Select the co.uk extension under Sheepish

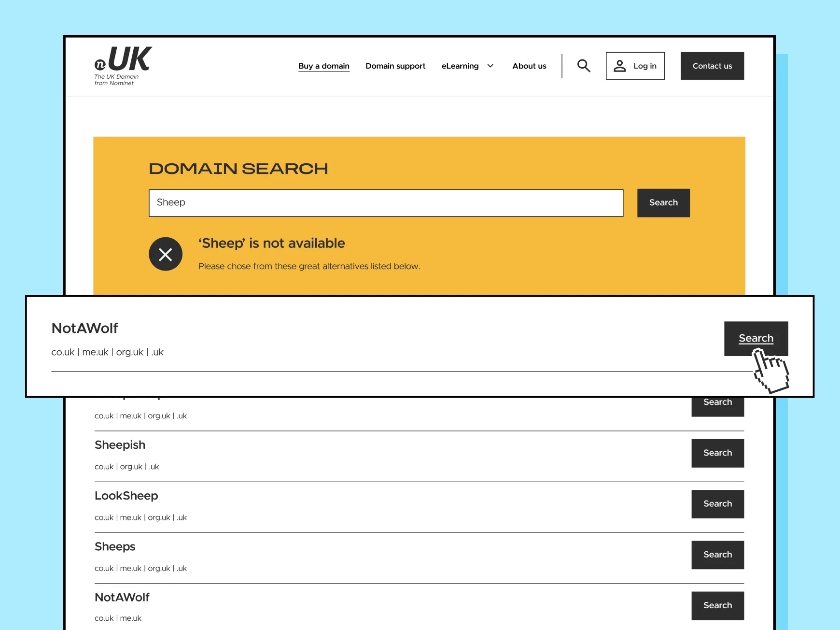tap(104, 467)
